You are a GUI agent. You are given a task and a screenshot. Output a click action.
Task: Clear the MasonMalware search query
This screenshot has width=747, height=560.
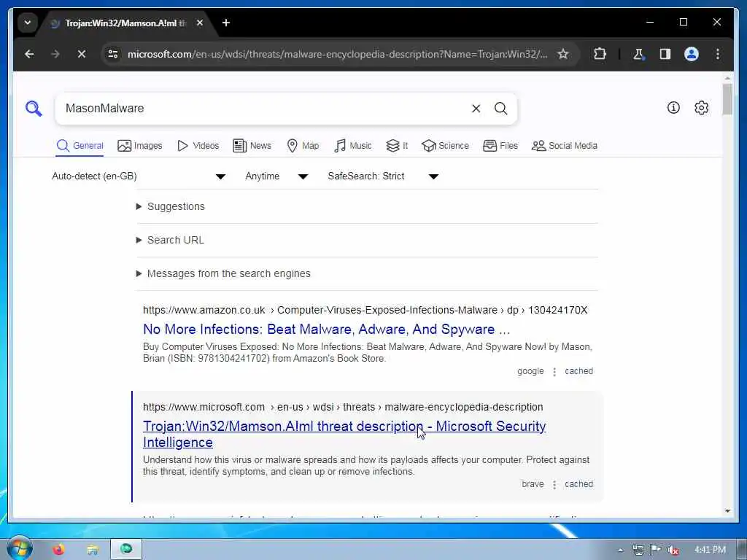tap(476, 108)
